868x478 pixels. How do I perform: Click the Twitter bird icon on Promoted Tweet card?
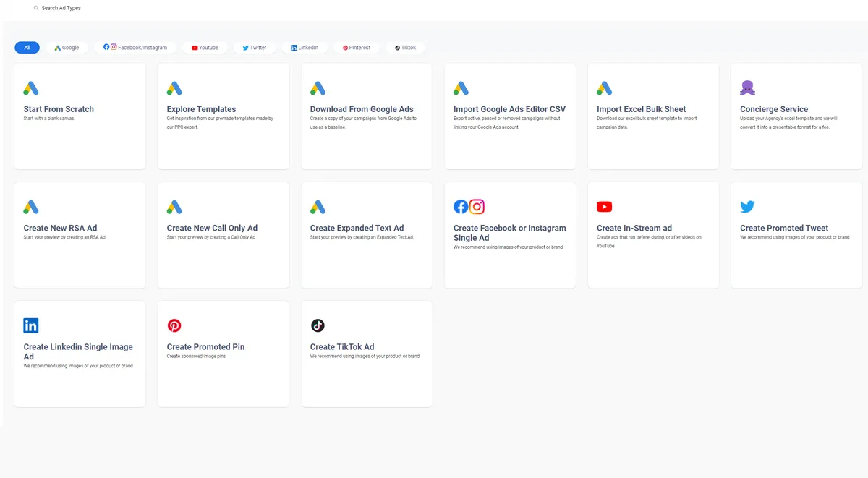[747, 207]
